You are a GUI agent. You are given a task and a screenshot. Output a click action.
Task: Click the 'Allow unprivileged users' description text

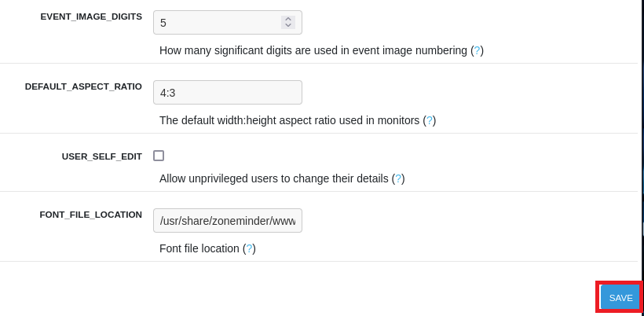[273, 178]
